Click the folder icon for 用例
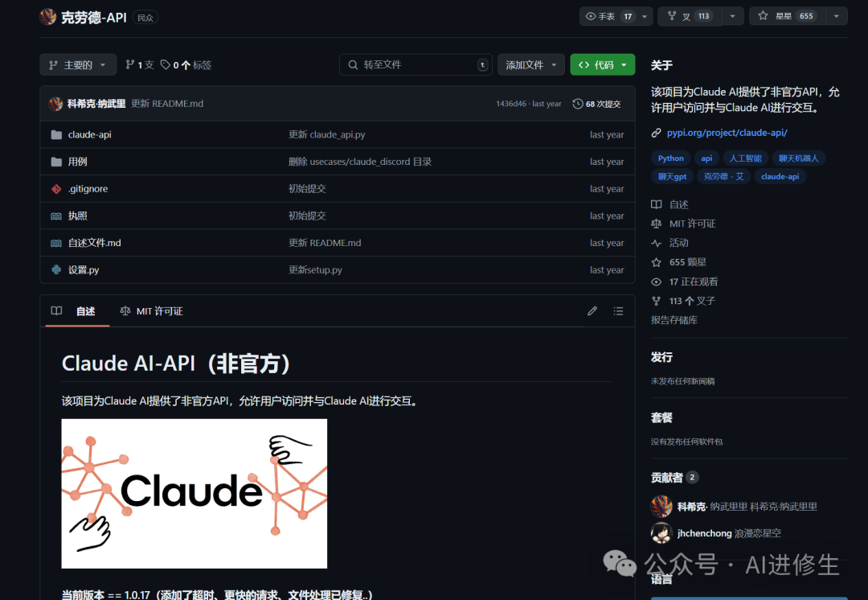 coord(56,162)
